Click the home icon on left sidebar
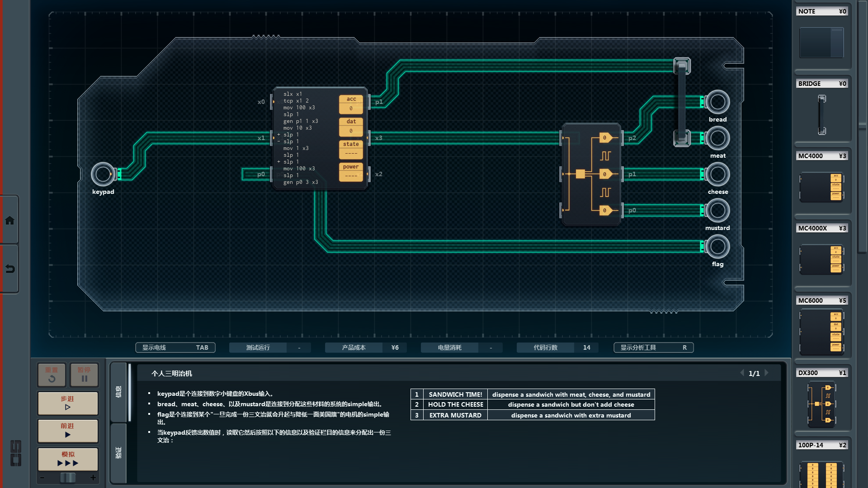868x488 pixels. pos(9,221)
